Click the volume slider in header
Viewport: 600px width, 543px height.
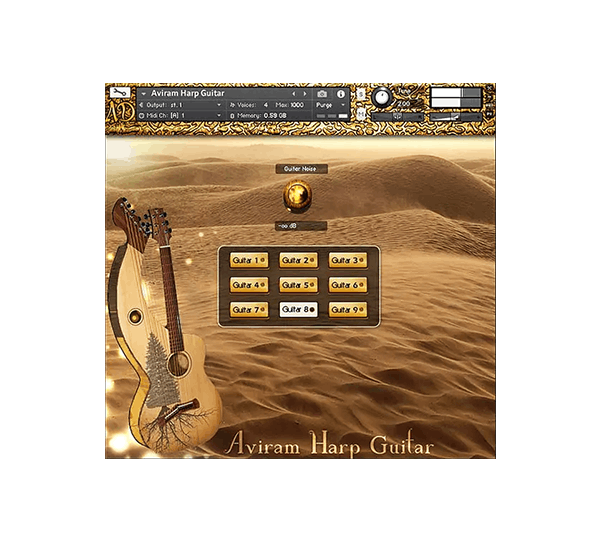point(455,117)
